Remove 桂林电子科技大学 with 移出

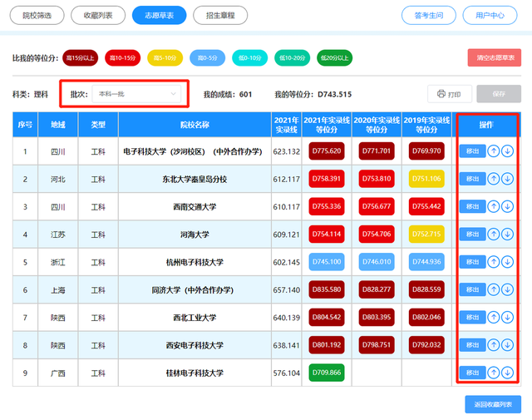click(x=472, y=373)
